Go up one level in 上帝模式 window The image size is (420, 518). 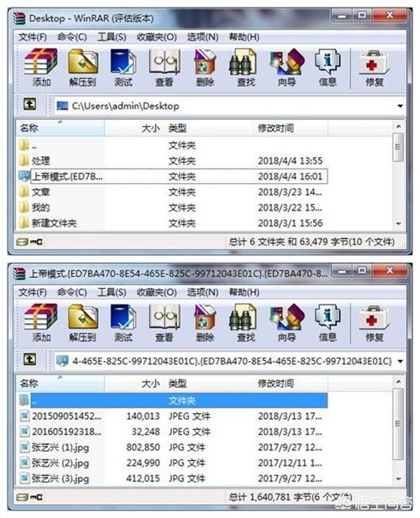[29, 360]
